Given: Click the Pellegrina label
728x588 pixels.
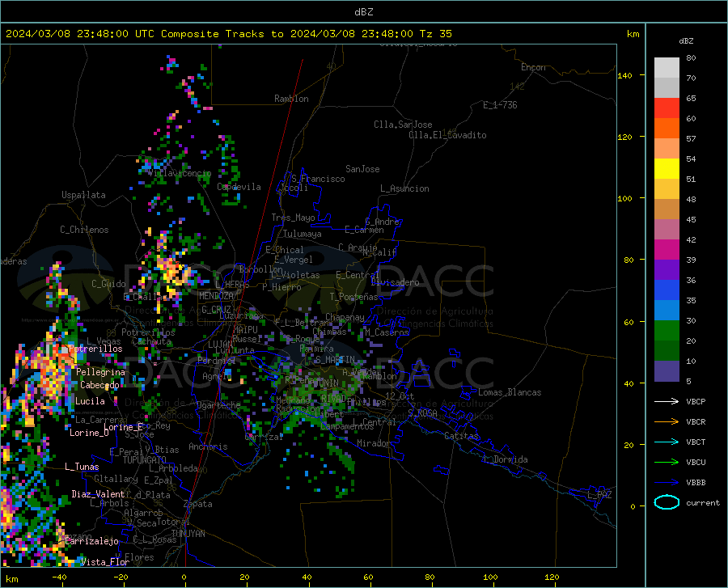Looking at the screenshot, I should click(101, 372).
